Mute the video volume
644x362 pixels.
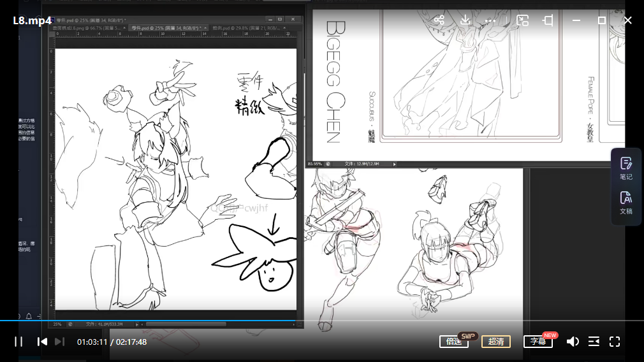(573, 342)
